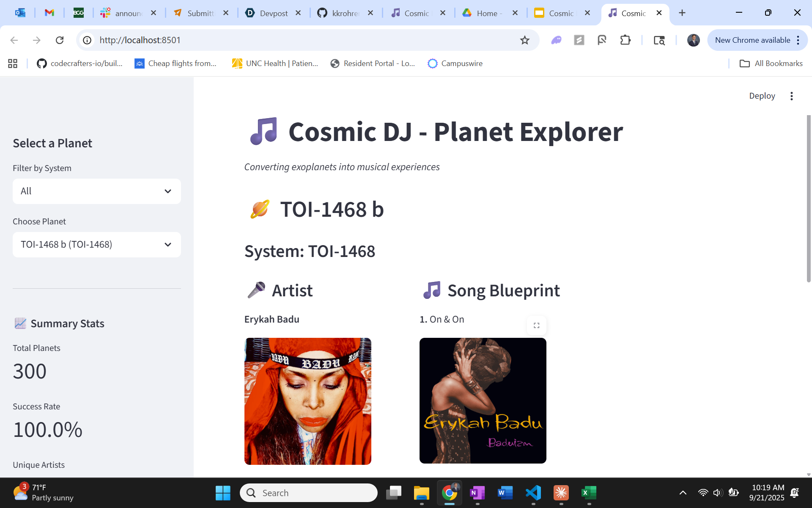
Task: Expand the Filter by System dropdown
Action: (97, 191)
